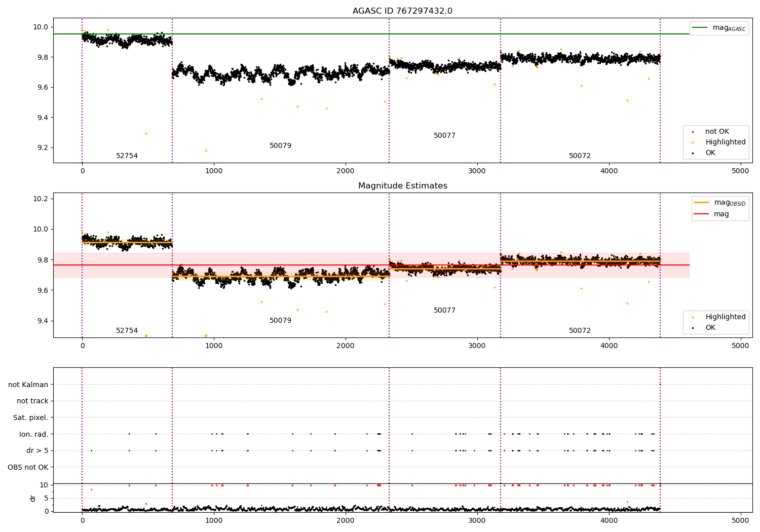Click y-axis tick 10 in bottom dr panel
The width and height of the screenshot is (760, 532).
click(x=44, y=485)
